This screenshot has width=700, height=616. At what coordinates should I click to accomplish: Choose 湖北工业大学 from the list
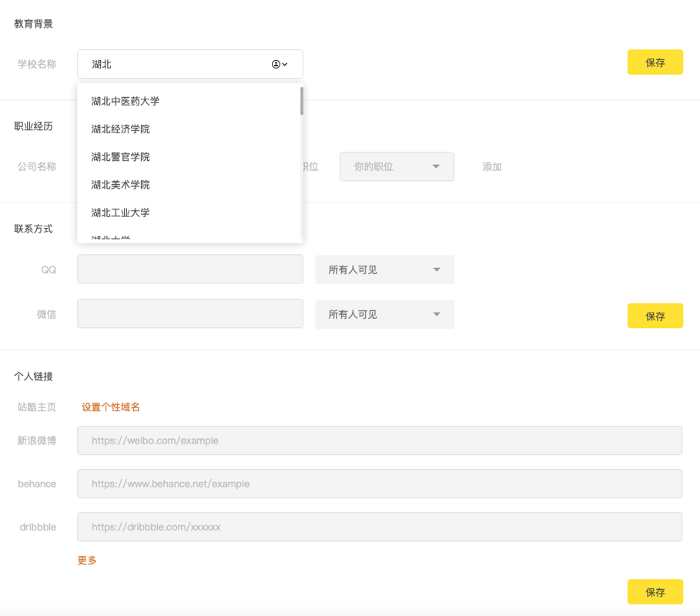click(x=121, y=213)
